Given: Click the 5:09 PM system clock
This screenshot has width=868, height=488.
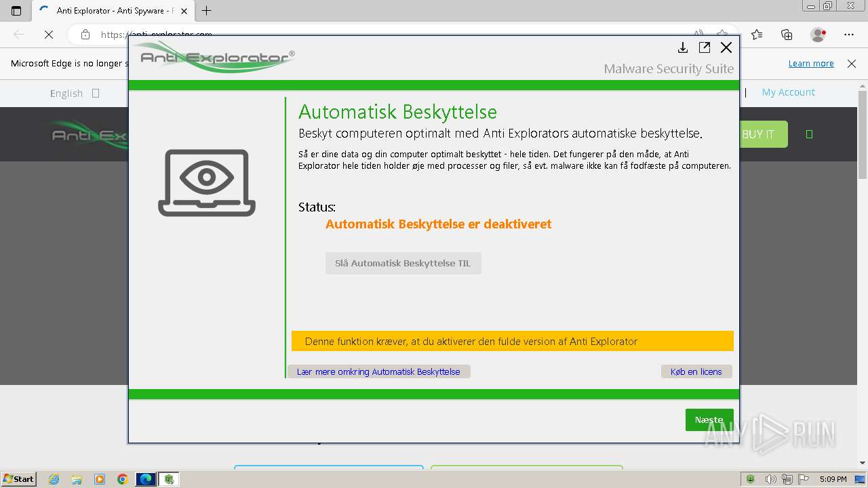Looking at the screenshot, I should click(x=833, y=479).
